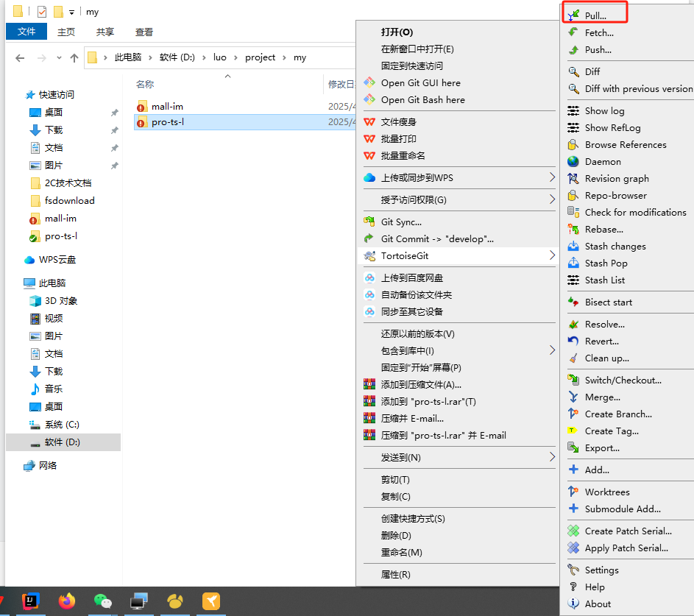The width and height of the screenshot is (694, 616).
Task: Click the Create Tag yellow icon
Action: pos(573,431)
